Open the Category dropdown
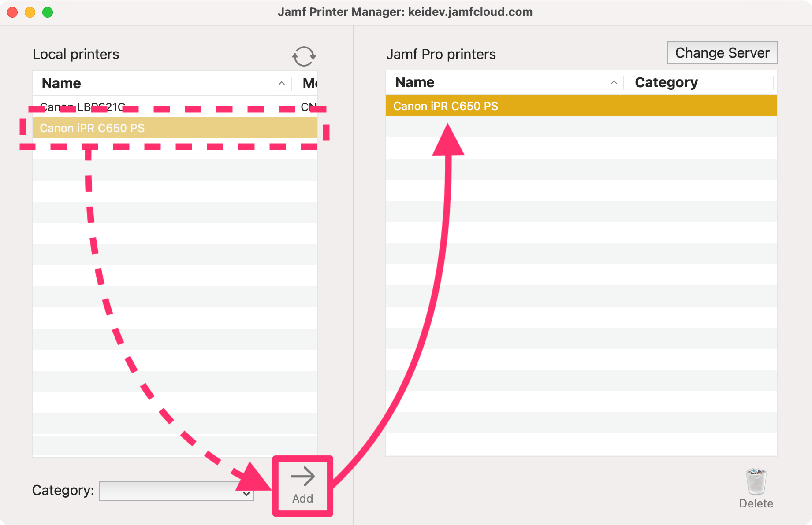 coord(177,491)
